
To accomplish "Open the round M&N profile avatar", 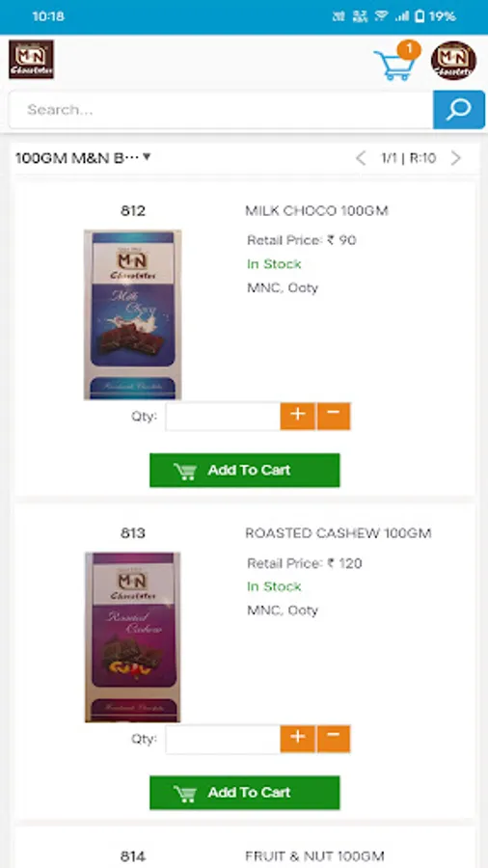I will click(x=453, y=61).
